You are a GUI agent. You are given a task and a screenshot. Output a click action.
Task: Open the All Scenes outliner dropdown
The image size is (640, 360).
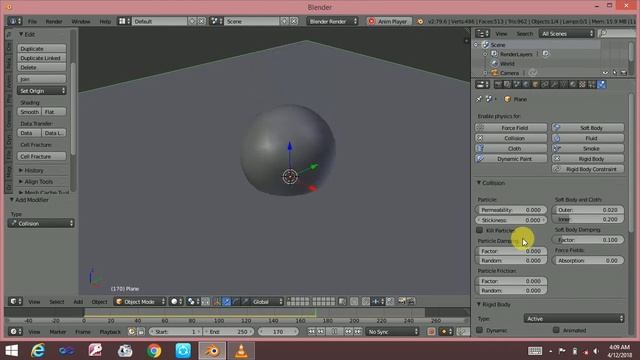point(566,34)
